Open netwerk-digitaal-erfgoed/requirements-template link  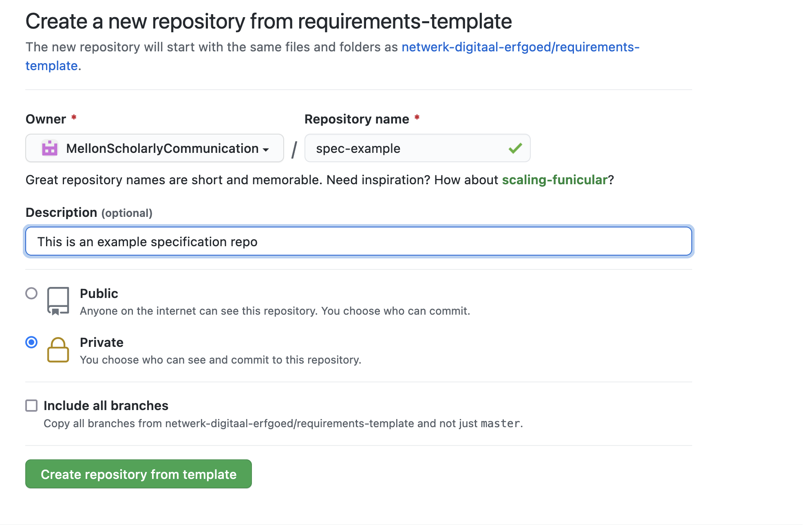pos(521,47)
